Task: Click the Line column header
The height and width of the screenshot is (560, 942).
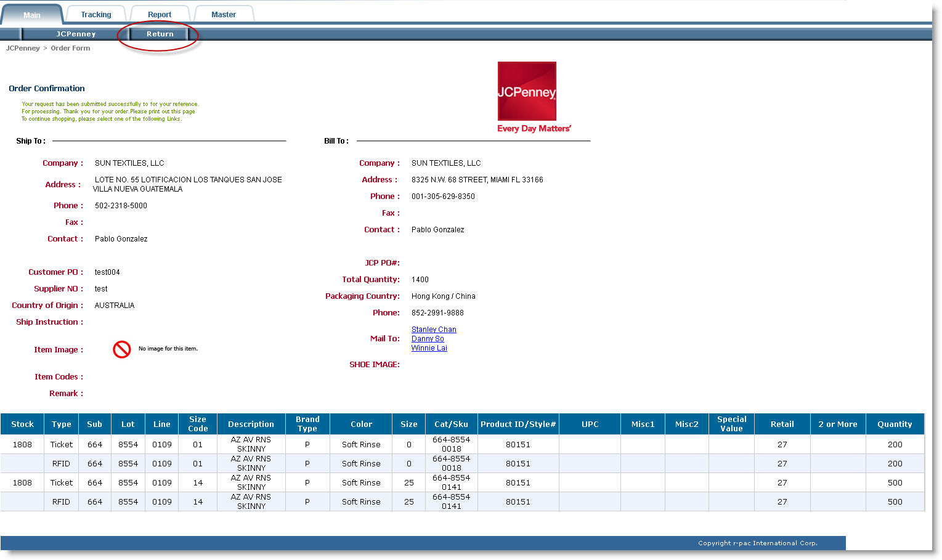Action: click(x=162, y=424)
